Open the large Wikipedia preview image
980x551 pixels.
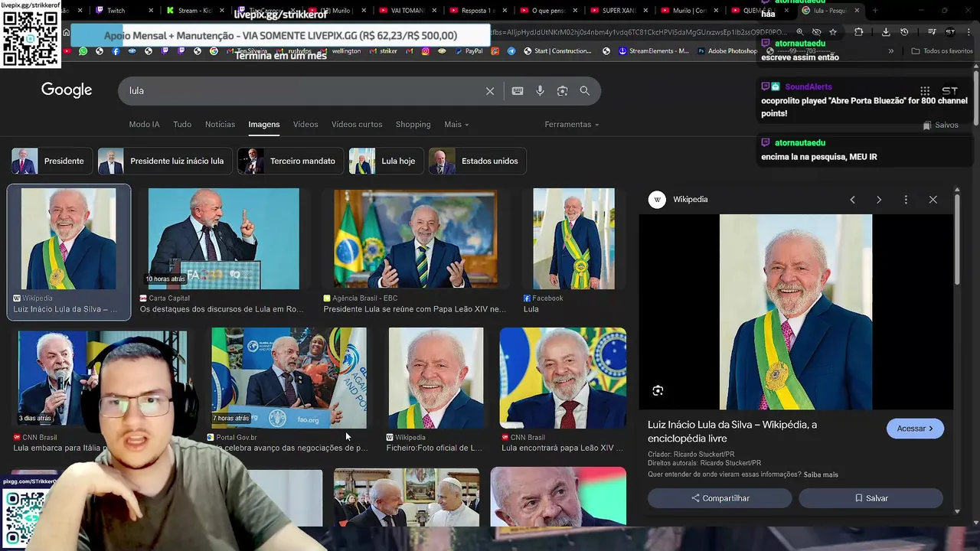coord(795,312)
